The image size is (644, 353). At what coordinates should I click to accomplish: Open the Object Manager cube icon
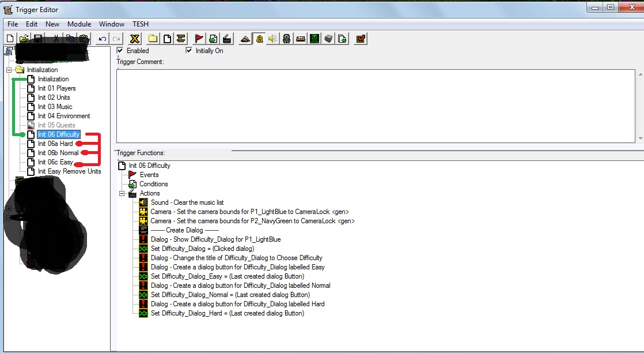pos(328,39)
